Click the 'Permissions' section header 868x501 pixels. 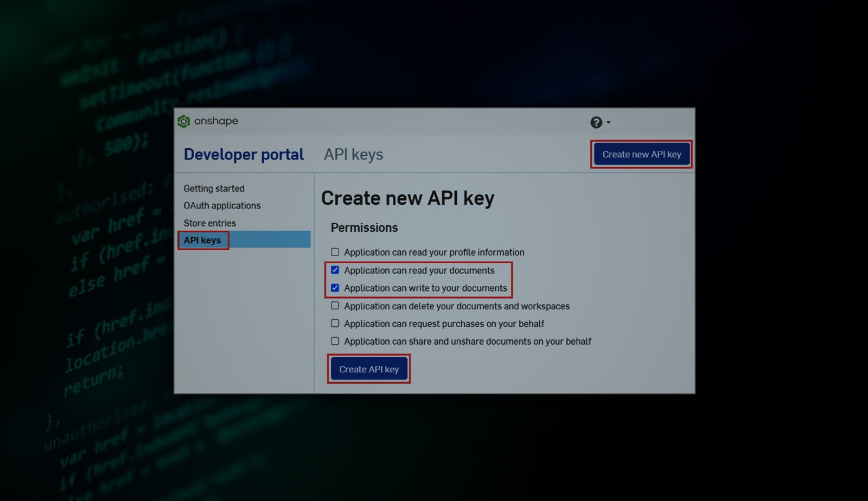coord(364,227)
